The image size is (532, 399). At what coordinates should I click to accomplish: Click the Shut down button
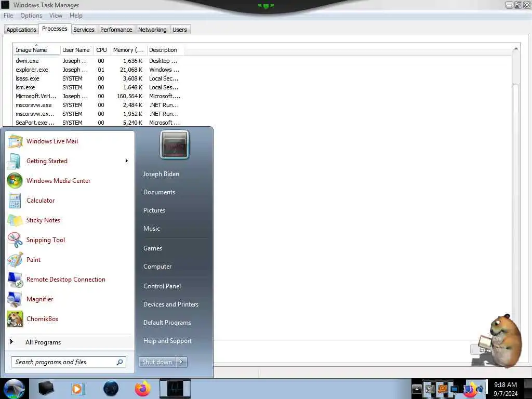pyautogui.click(x=157, y=362)
